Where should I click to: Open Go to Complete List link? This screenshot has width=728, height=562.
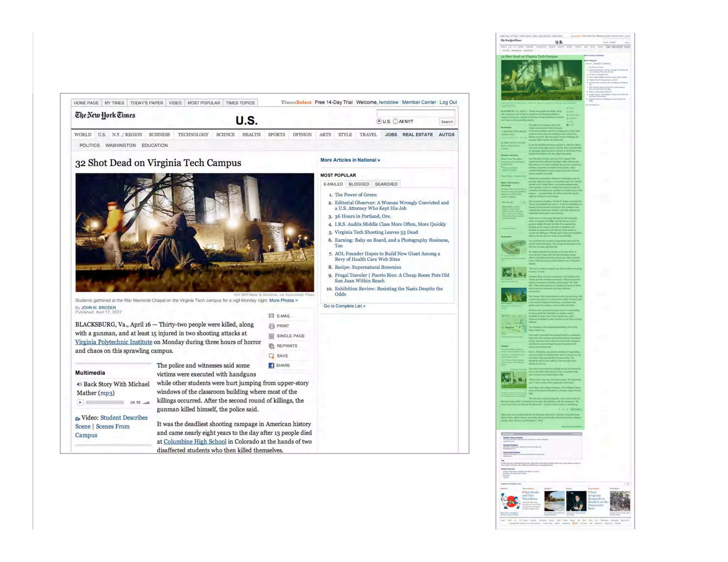344,306
